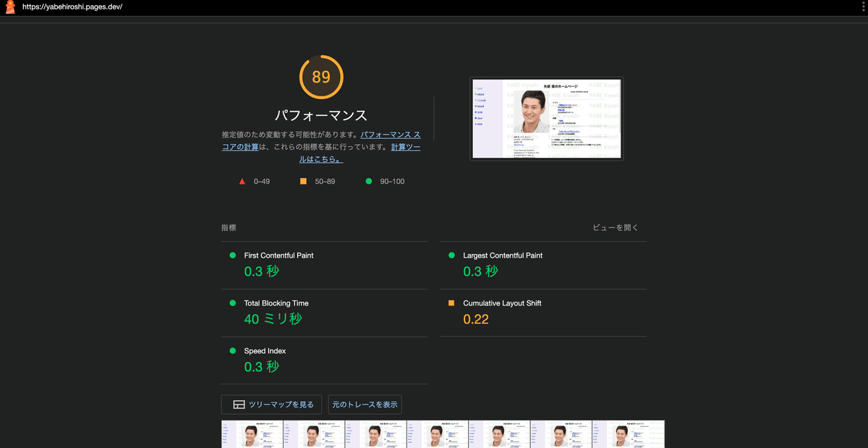Click the Lighthouse logo in the top-left corner
The width and height of the screenshot is (868, 448).
pyautogui.click(x=9, y=9)
